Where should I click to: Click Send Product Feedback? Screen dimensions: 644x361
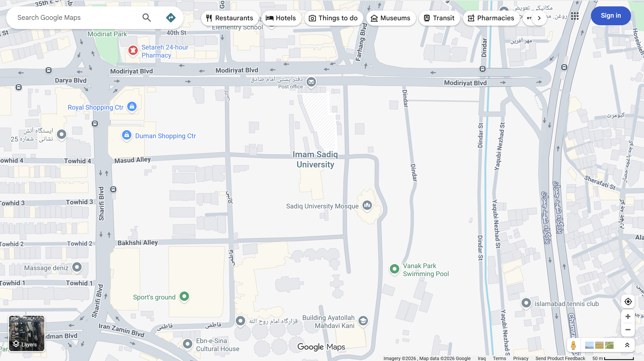coord(560,358)
